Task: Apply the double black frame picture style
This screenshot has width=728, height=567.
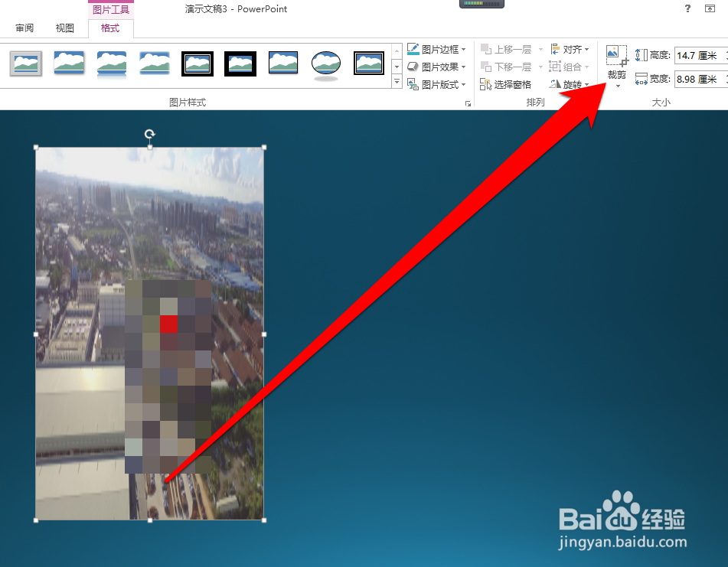Action: (x=198, y=64)
